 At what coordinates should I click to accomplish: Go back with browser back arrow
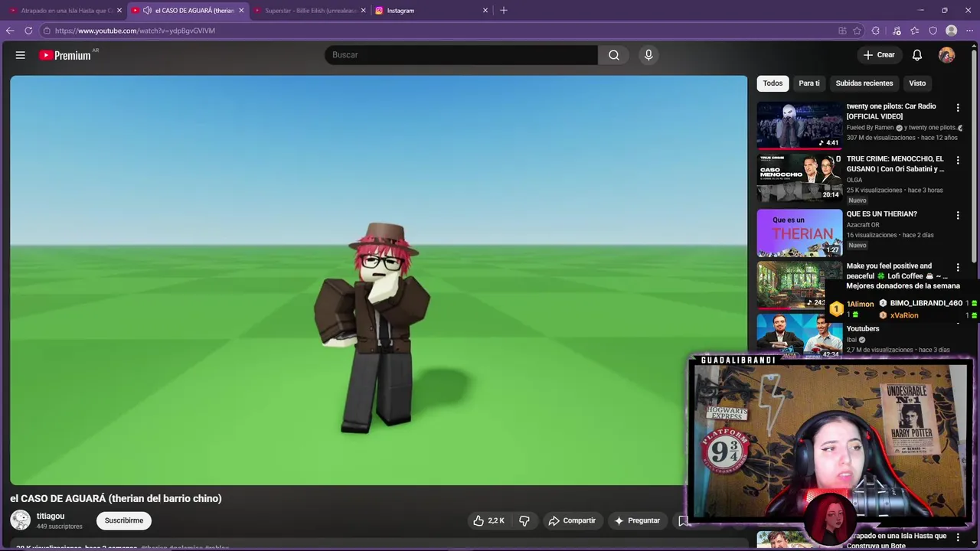[10, 31]
